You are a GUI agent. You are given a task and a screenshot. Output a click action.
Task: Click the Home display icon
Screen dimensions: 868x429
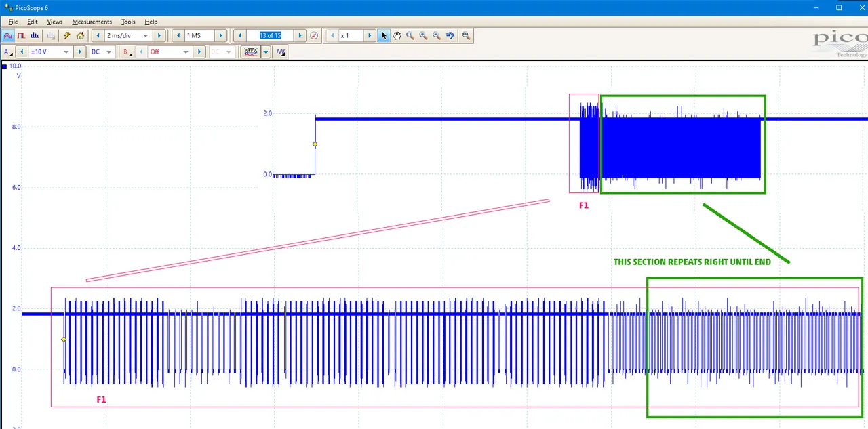80,36
